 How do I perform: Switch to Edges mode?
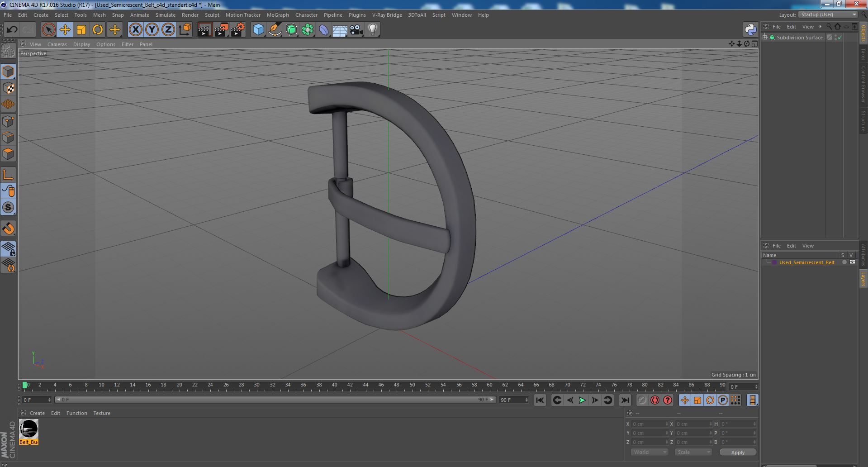pos(8,137)
